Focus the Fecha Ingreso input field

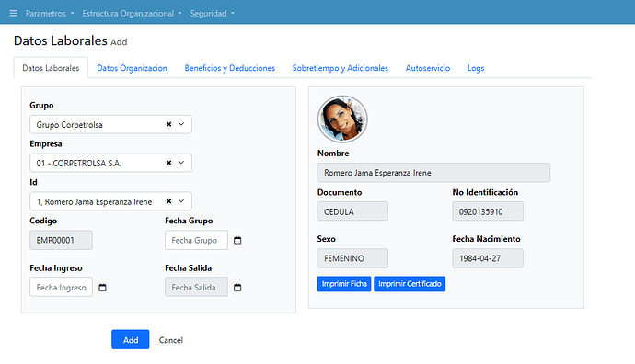coord(61,287)
